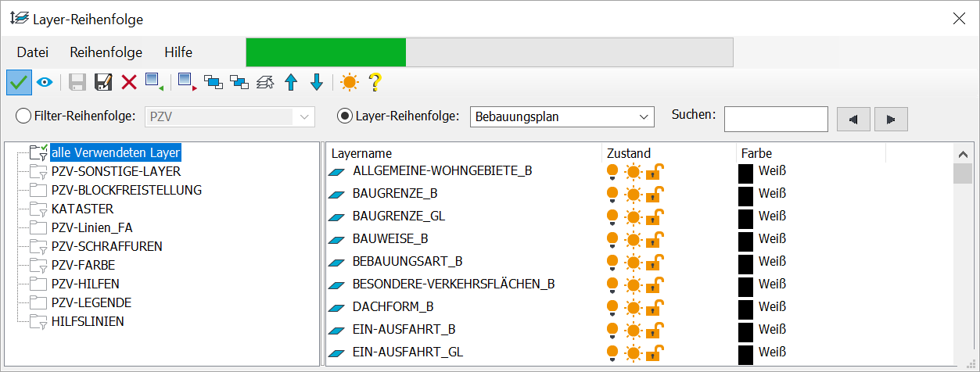This screenshot has width=980, height=372.
Task: Select the PZV-SCHRAFFUREN tree folder
Action: pyautogui.click(x=106, y=246)
